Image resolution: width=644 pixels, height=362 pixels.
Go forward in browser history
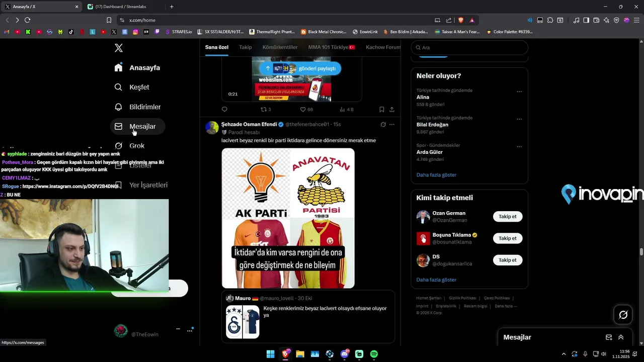coord(17,20)
